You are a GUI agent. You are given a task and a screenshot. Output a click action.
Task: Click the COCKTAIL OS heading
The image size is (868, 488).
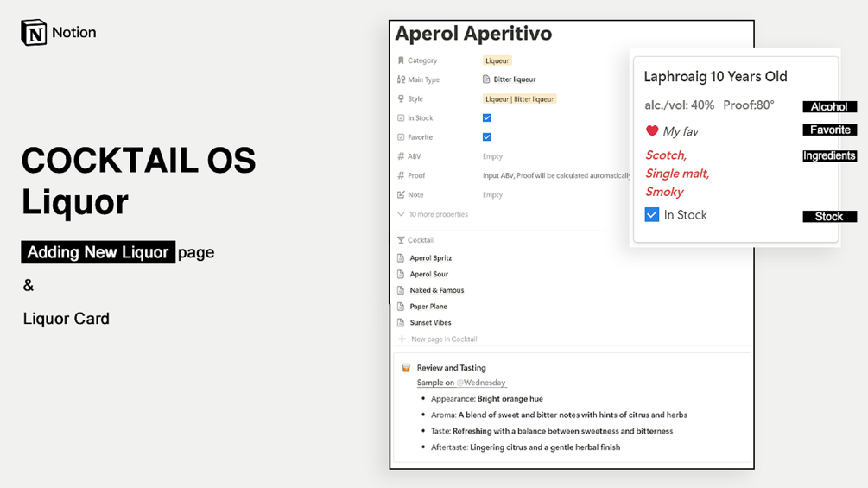click(138, 161)
